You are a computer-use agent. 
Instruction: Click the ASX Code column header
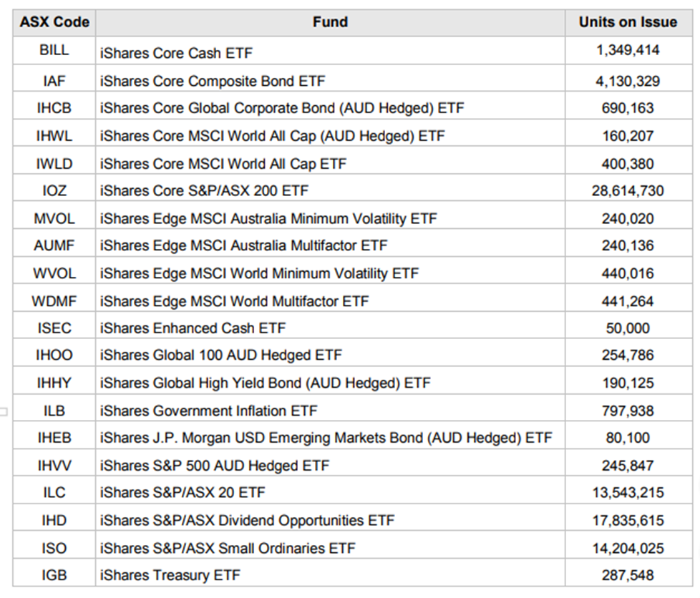(x=54, y=22)
